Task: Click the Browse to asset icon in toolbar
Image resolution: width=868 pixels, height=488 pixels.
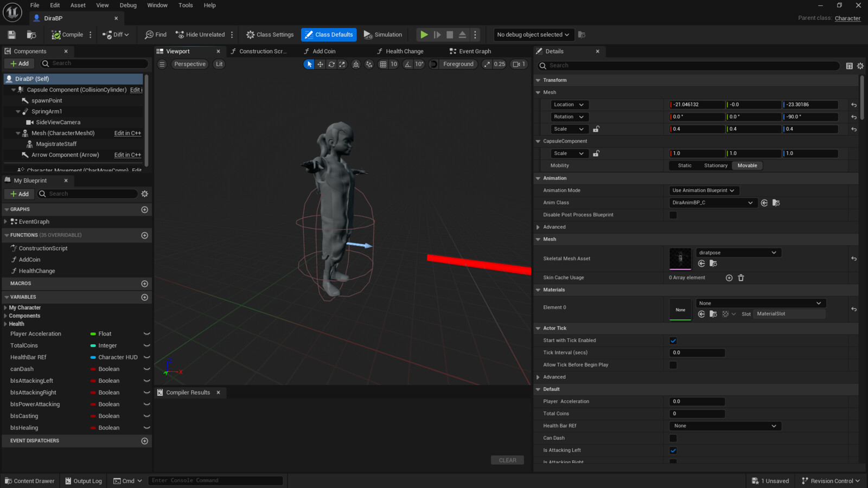Action: click(x=31, y=35)
